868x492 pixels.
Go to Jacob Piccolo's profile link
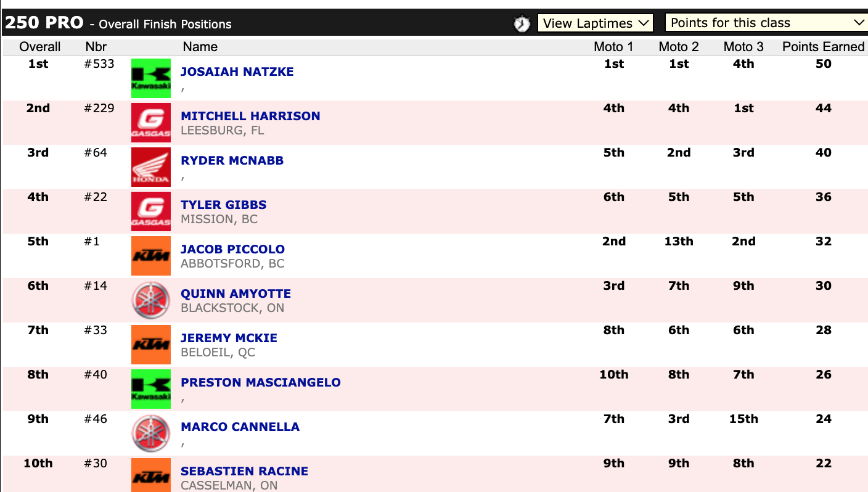[x=232, y=249]
